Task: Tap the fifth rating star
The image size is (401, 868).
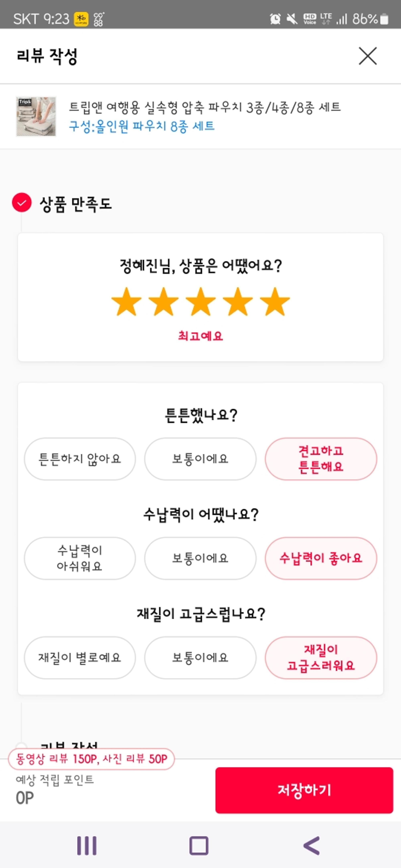Action: (275, 301)
